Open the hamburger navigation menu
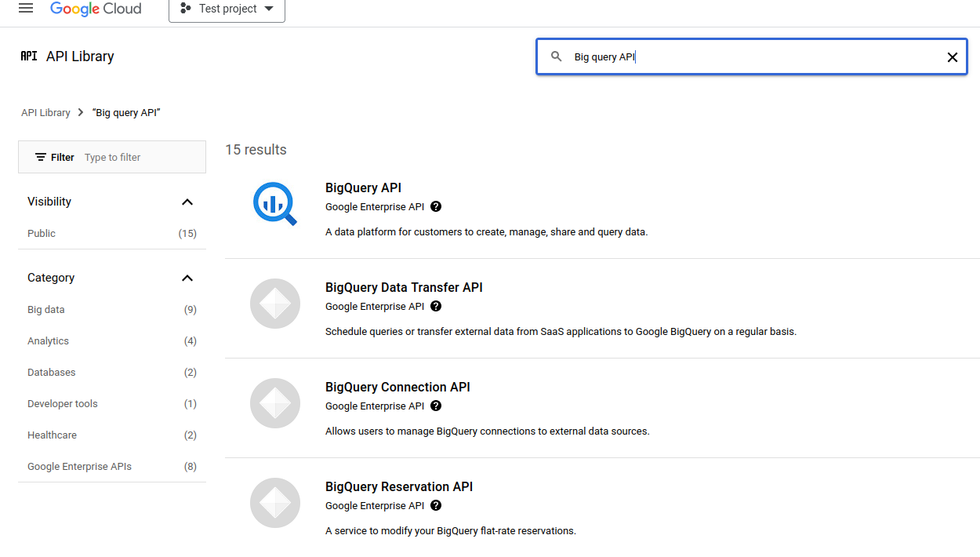This screenshot has width=980, height=557. pos(26,9)
